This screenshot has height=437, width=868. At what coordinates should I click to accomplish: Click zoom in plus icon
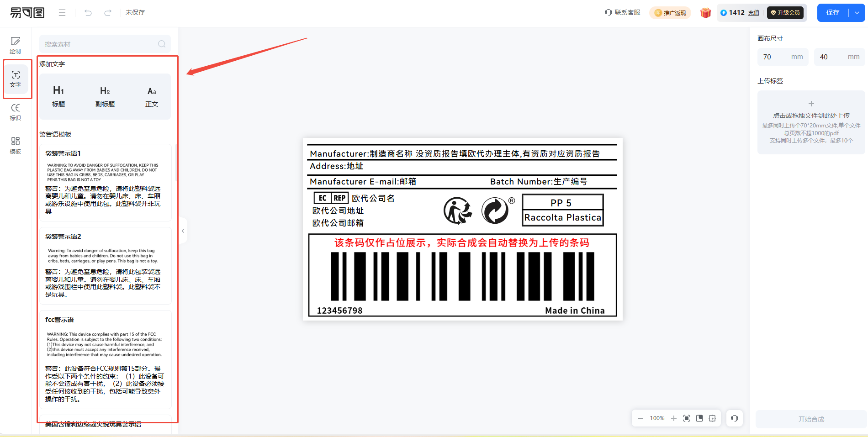tap(674, 418)
